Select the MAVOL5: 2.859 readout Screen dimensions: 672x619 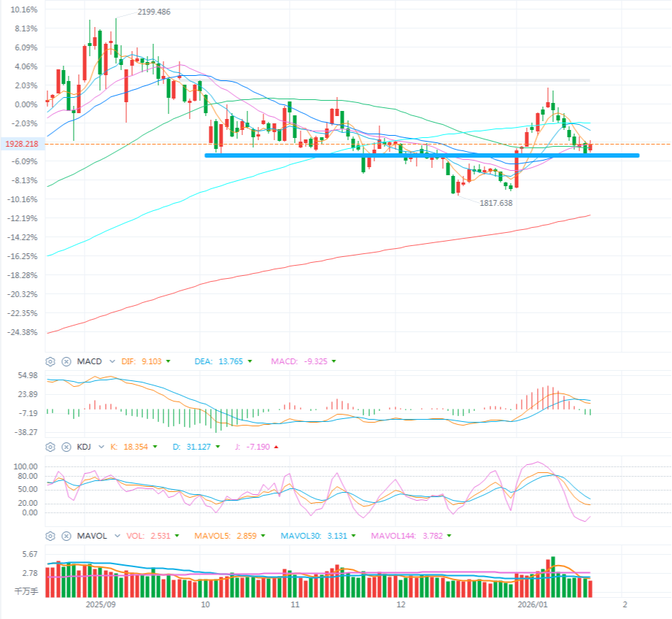pyautogui.click(x=225, y=536)
